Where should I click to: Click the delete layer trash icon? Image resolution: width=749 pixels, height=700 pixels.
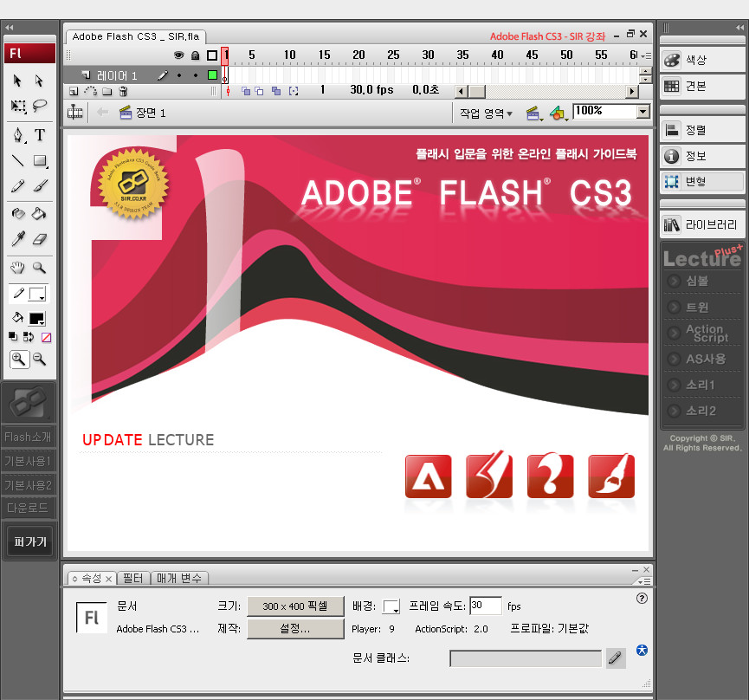pos(123,91)
